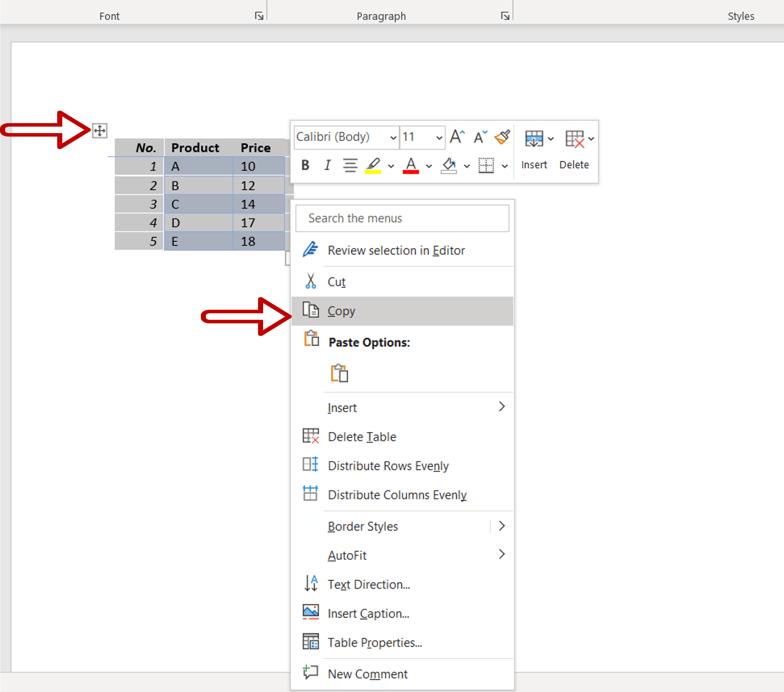
Task: Click the Search the menus field
Action: pyautogui.click(x=402, y=218)
